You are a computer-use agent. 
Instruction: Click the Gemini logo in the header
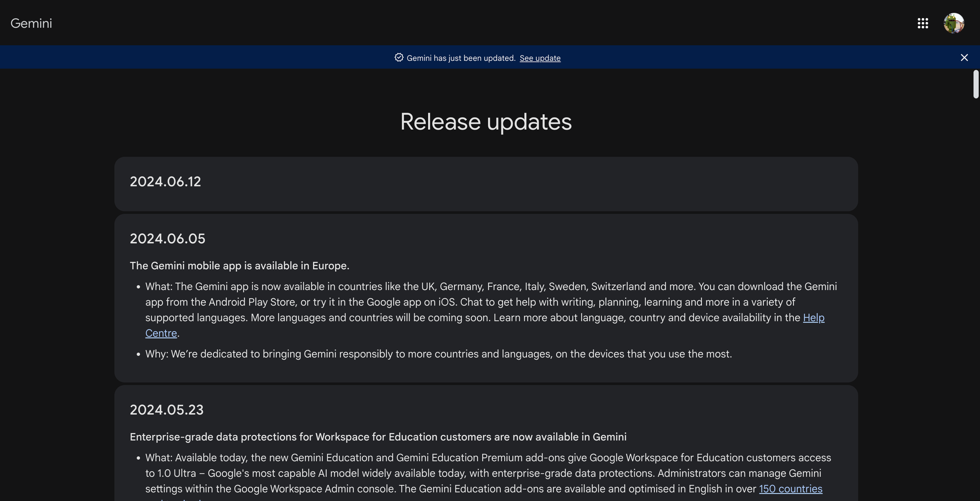tap(31, 23)
